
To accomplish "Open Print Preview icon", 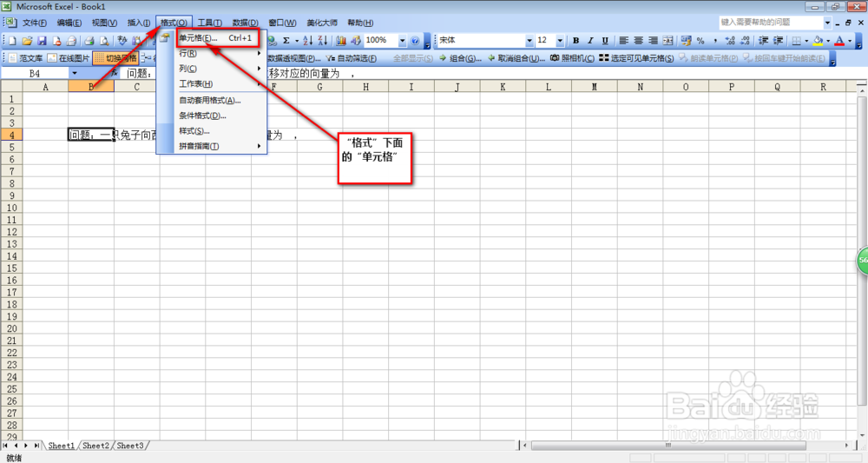I will tap(103, 41).
